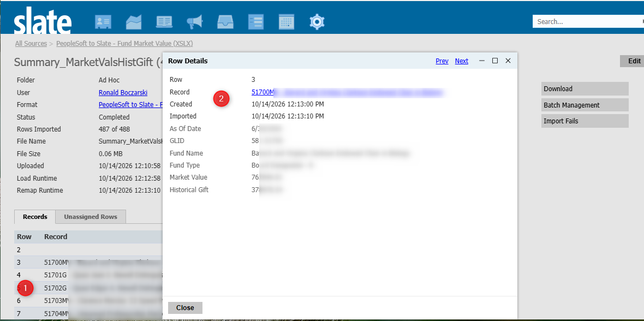Open the Scheduler calendar icon

(287, 22)
